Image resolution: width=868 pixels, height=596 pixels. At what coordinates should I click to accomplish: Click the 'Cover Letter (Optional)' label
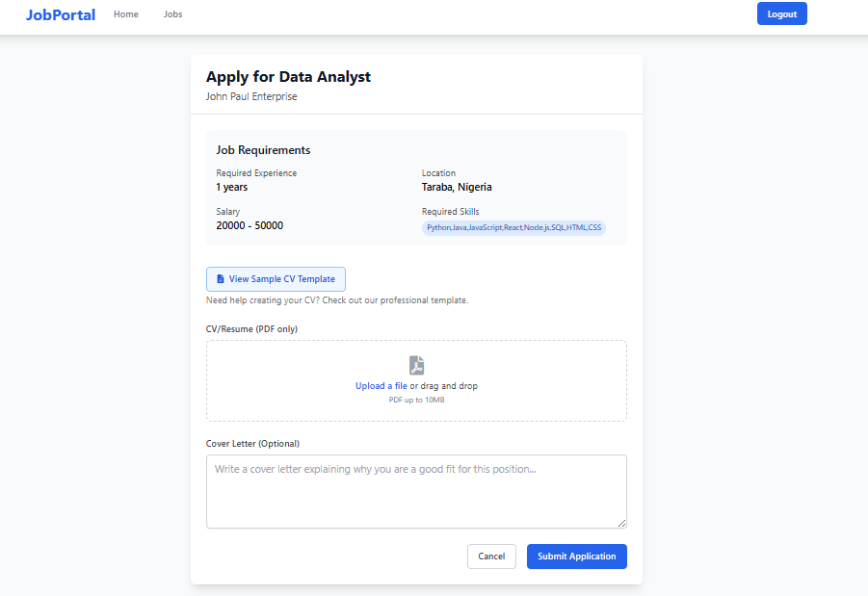pos(252,444)
